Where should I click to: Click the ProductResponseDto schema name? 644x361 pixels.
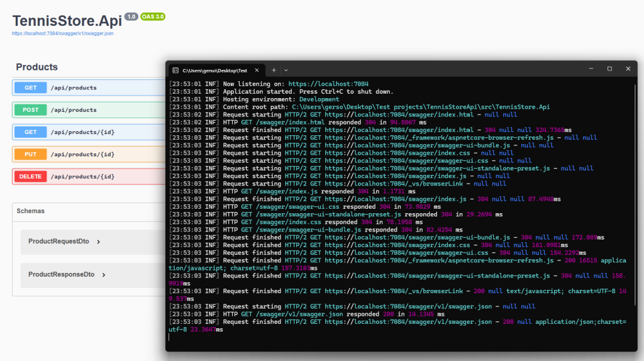tap(61, 274)
